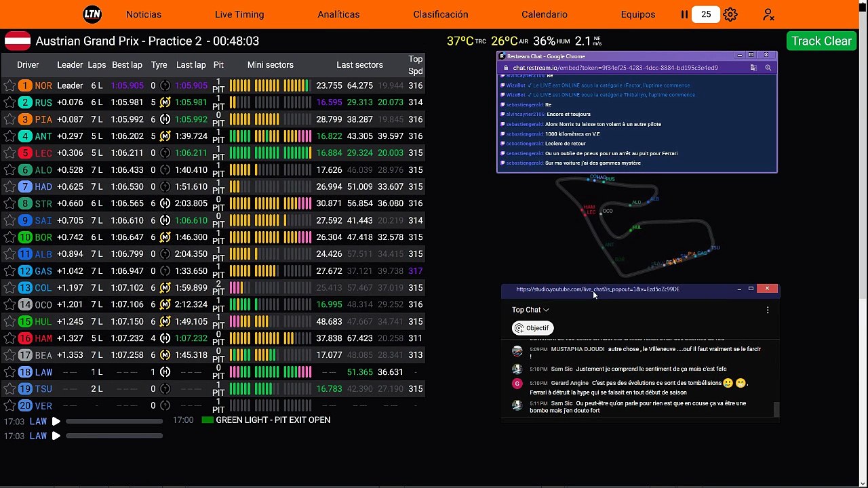Viewport: 868px width, 488px height.
Task: Click the tyre icon for SAI
Action: pos(165,220)
